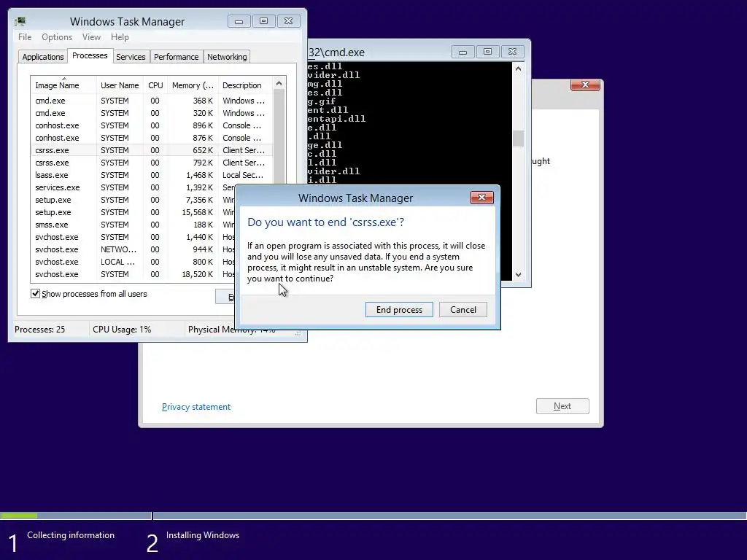Viewport: 747px width, 560px height.
Task: Select the services.exe process row
Action: tap(133, 187)
